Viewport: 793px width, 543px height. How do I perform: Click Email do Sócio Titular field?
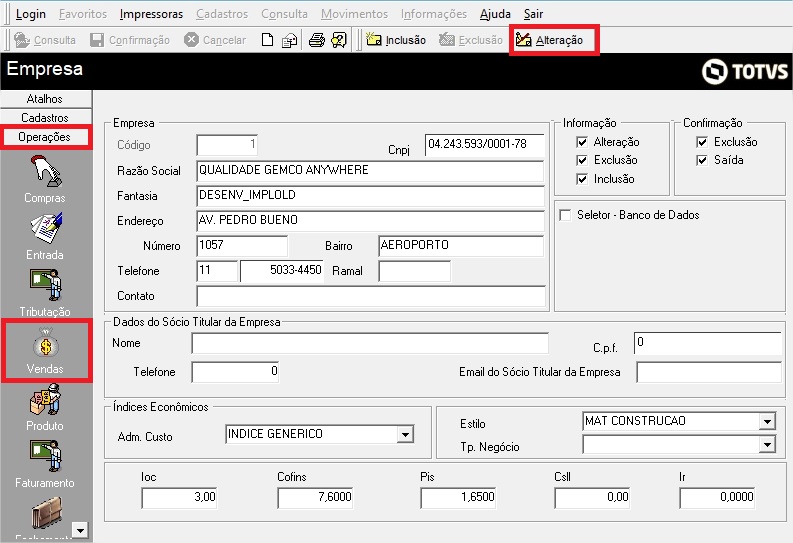click(x=709, y=372)
